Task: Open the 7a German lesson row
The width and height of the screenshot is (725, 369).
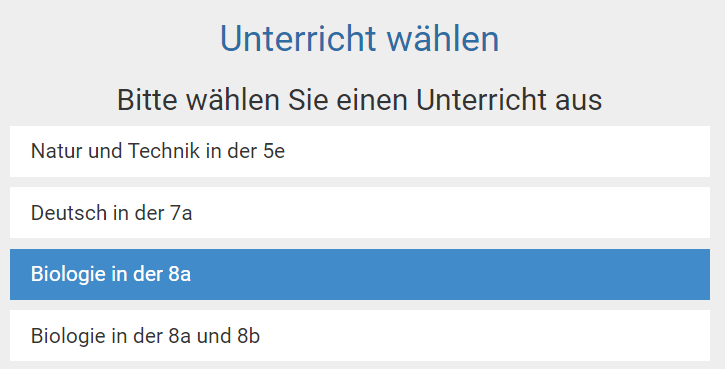Action: [x=360, y=213]
